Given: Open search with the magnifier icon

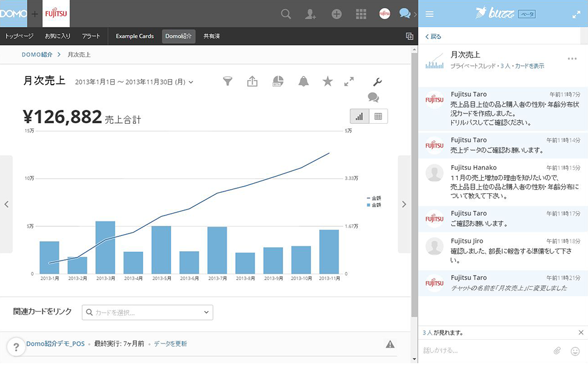Looking at the screenshot, I should 286,14.
